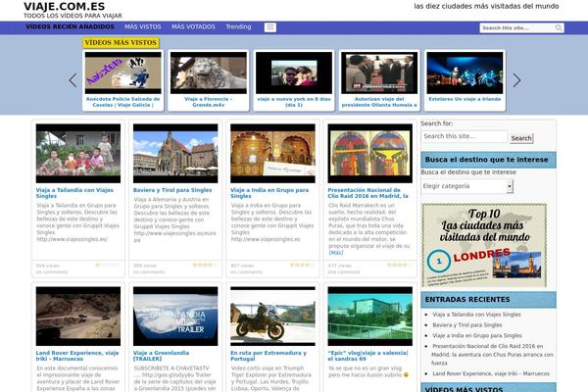Screen dimensions: 588x392
Task: Open Estelares Un viaje a Irlanda thumbnail
Action: coord(465,73)
